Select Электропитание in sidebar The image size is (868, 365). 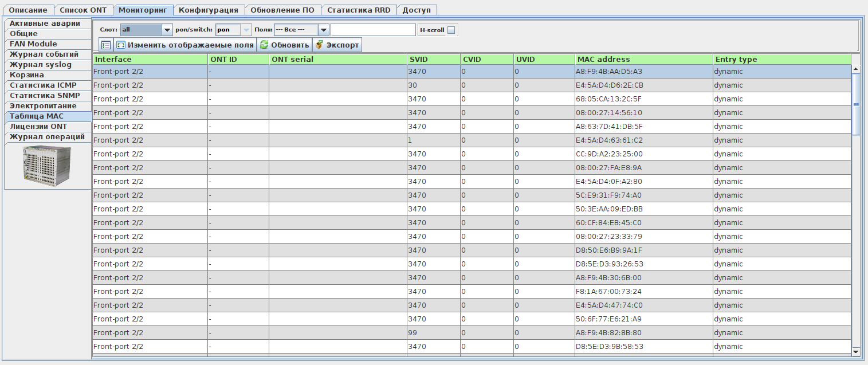(48, 106)
